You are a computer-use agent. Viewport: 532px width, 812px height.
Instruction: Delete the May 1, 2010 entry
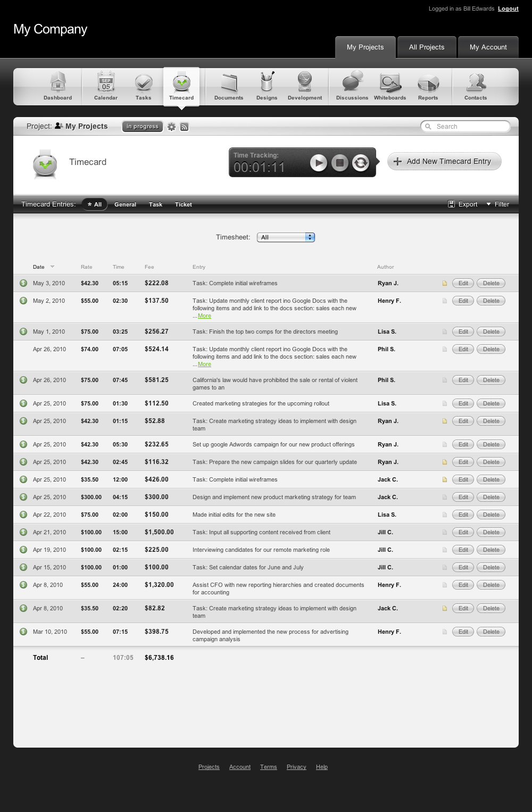[491, 332]
